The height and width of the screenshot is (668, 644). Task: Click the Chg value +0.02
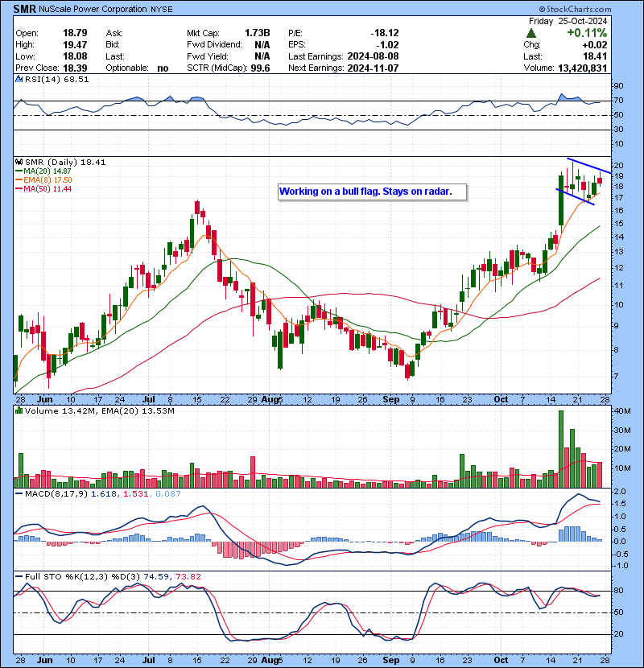click(x=595, y=45)
